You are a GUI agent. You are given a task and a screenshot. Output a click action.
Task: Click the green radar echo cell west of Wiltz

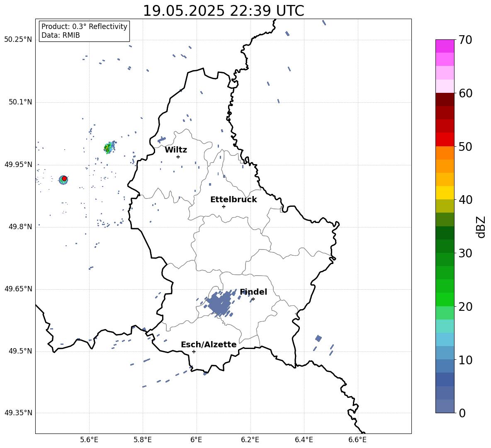(109, 148)
